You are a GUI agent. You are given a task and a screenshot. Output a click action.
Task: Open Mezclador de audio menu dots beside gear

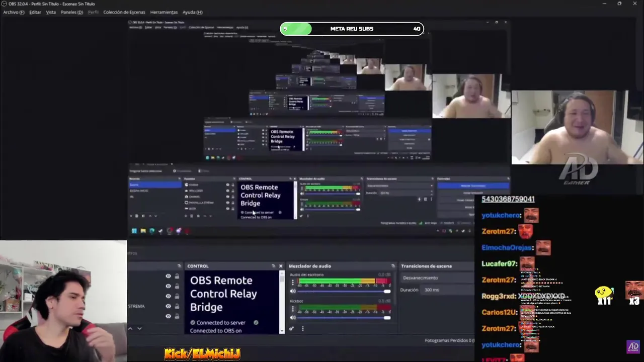point(302,328)
